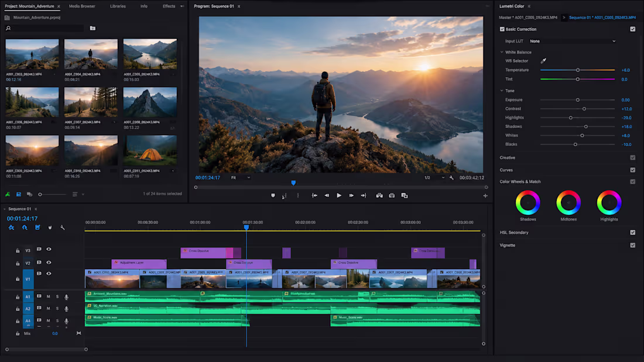Open the HSL Secondary section
The image size is (644, 362).
[514, 232]
